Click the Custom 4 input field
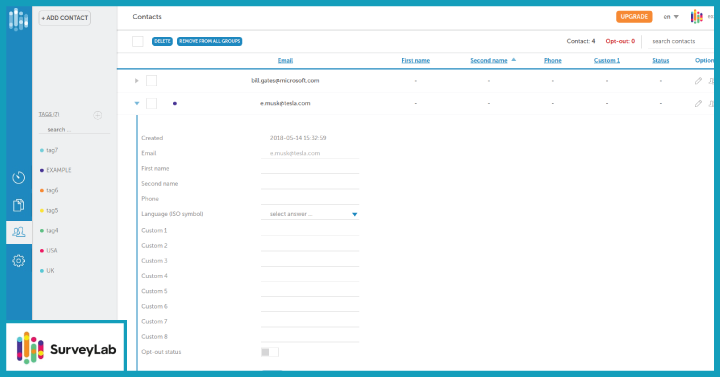Image resolution: width=720 pixels, height=377 pixels. (310, 276)
